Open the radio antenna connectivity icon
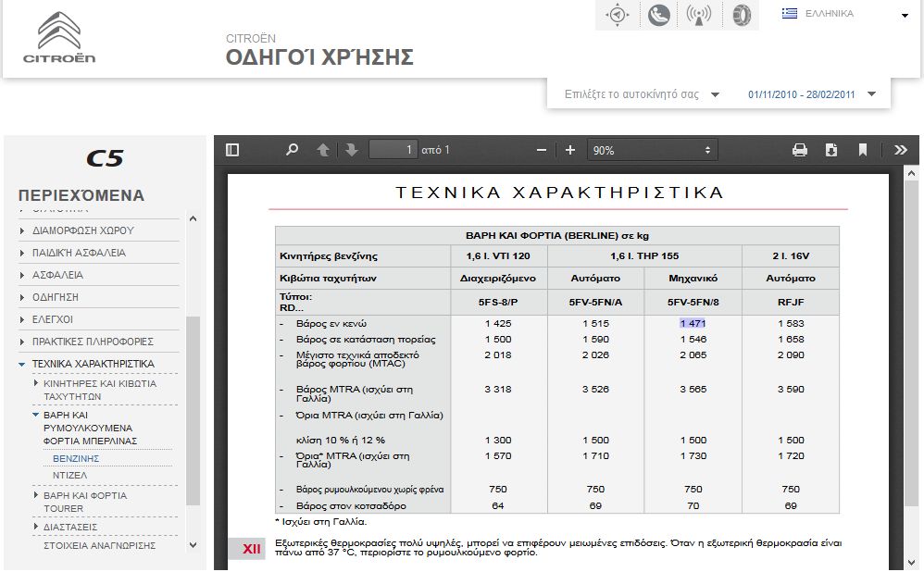924x572 pixels. pos(698,15)
